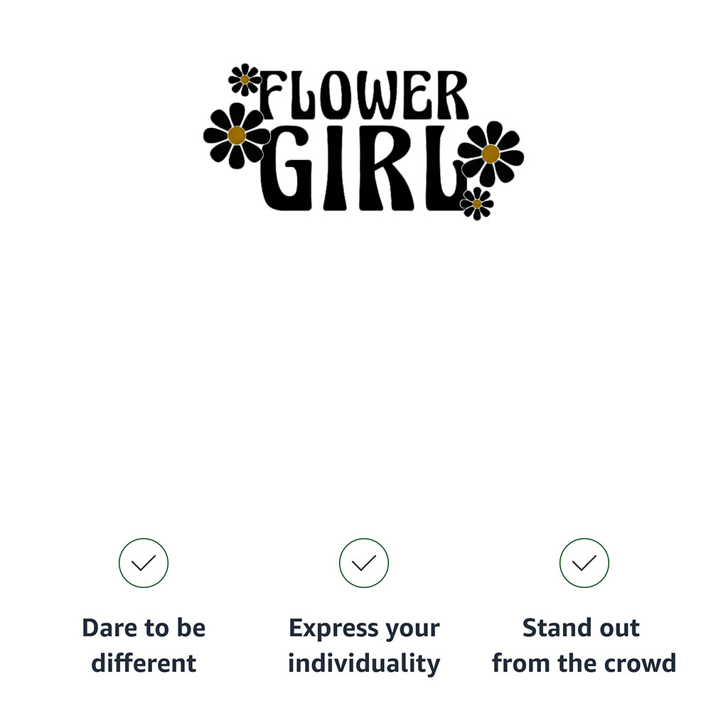Click the word "different"
Screen dimensions: 728x728
(144, 663)
